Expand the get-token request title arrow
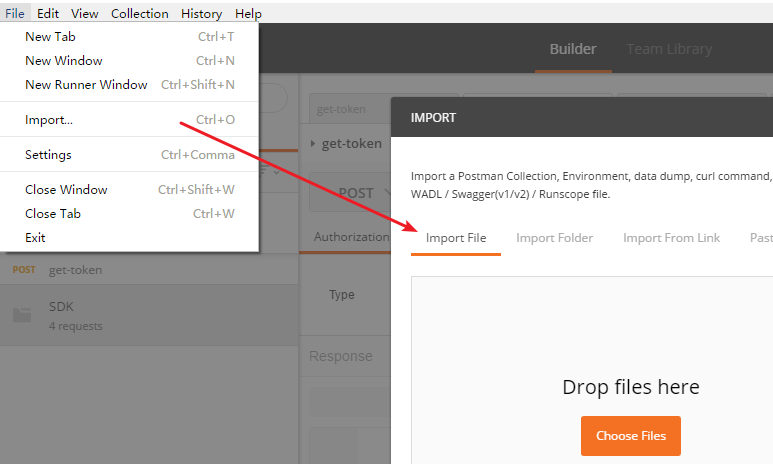Viewport: 773px width, 464px height. coord(313,143)
